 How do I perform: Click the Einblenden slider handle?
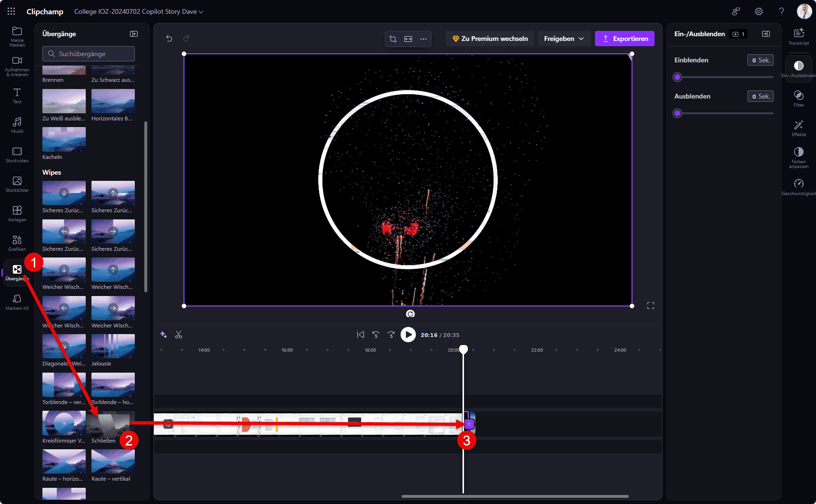tap(677, 77)
